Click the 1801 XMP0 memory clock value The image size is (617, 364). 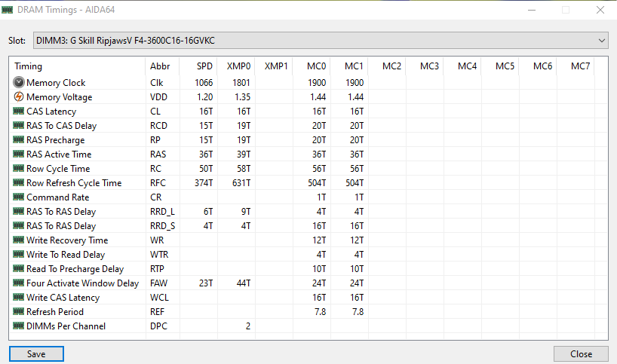point(241,83)
